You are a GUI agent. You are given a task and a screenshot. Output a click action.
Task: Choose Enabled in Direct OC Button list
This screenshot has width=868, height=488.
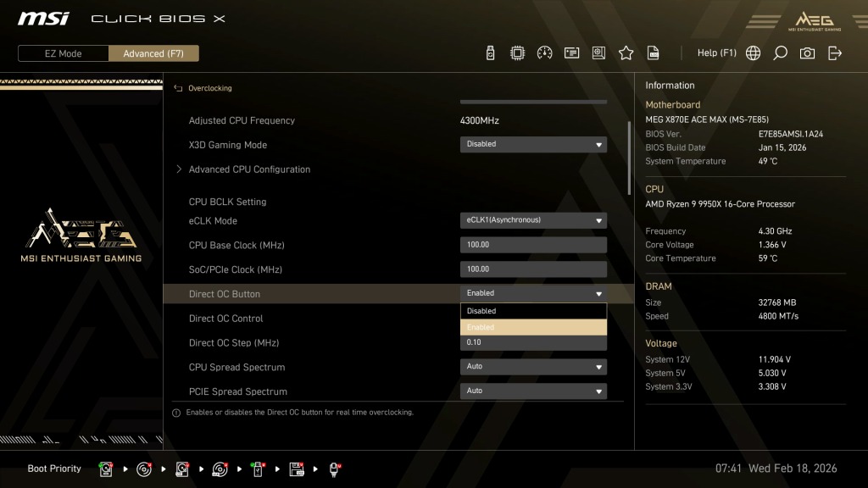pos(533,327)
